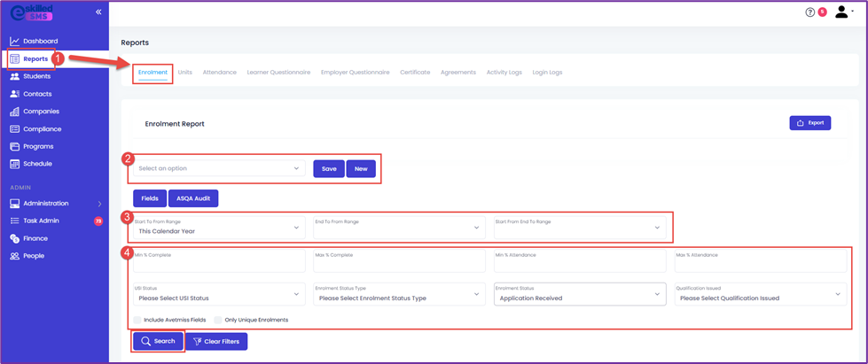Open Companies from the sidebar icon
Screen dimensions: 868x364
15,112
